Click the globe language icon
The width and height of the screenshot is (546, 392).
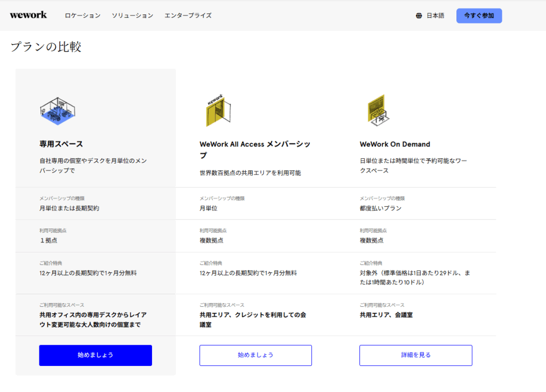(x=419, y=15)
